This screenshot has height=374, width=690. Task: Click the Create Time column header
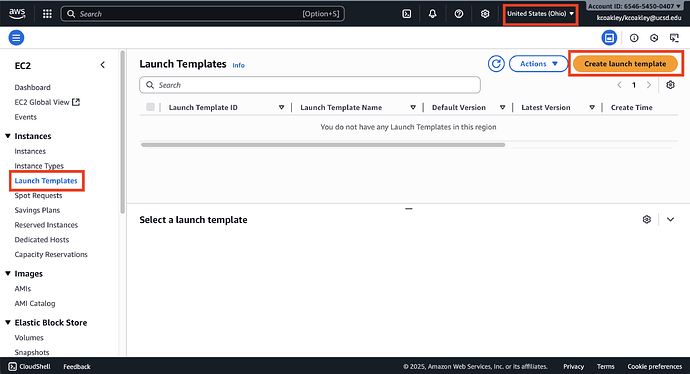tap(631, 107)
